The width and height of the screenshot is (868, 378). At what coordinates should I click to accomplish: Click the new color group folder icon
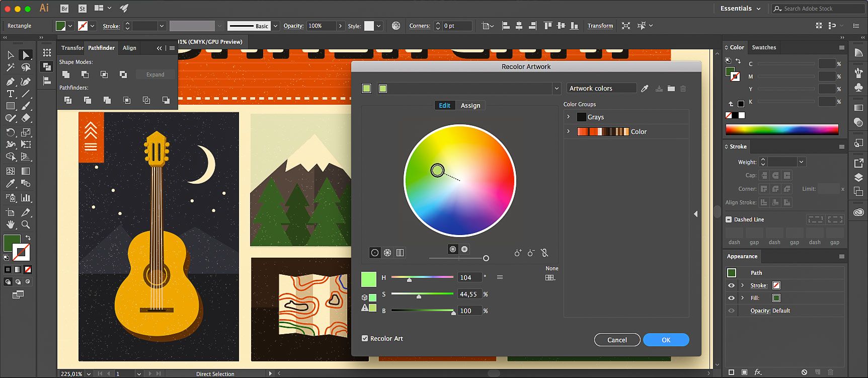coord(671,89)
